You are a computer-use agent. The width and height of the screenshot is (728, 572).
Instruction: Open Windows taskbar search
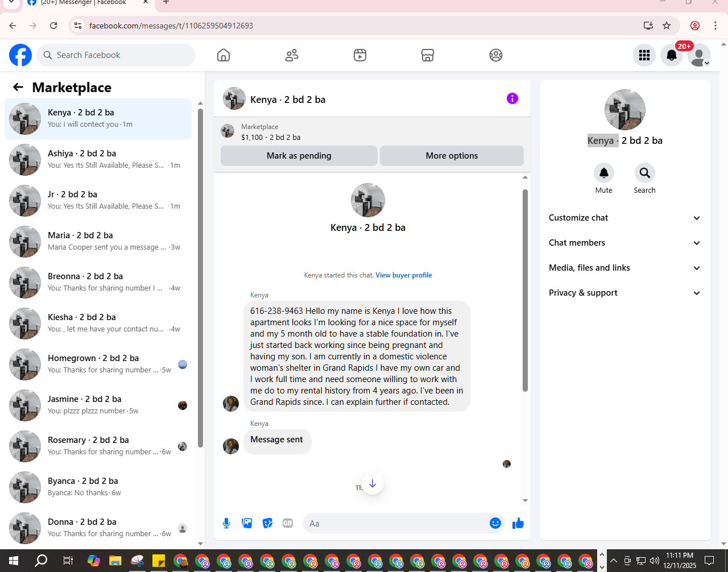41,561
